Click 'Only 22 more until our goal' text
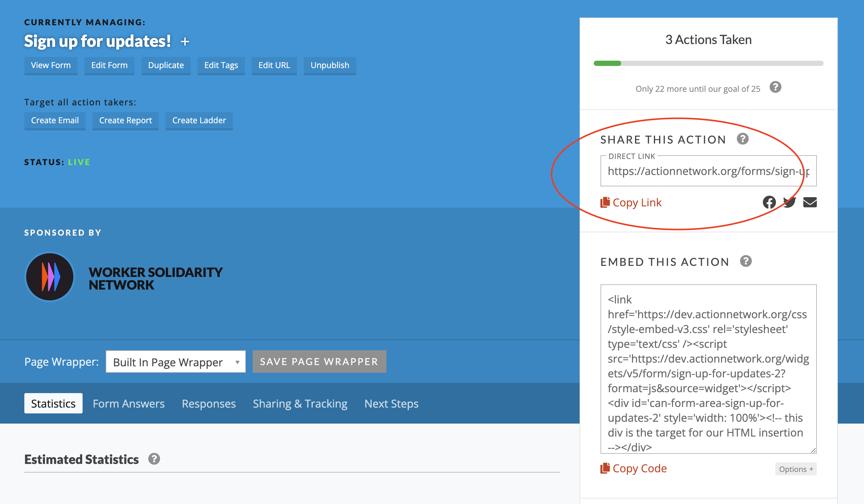 [x=698, y=89]
